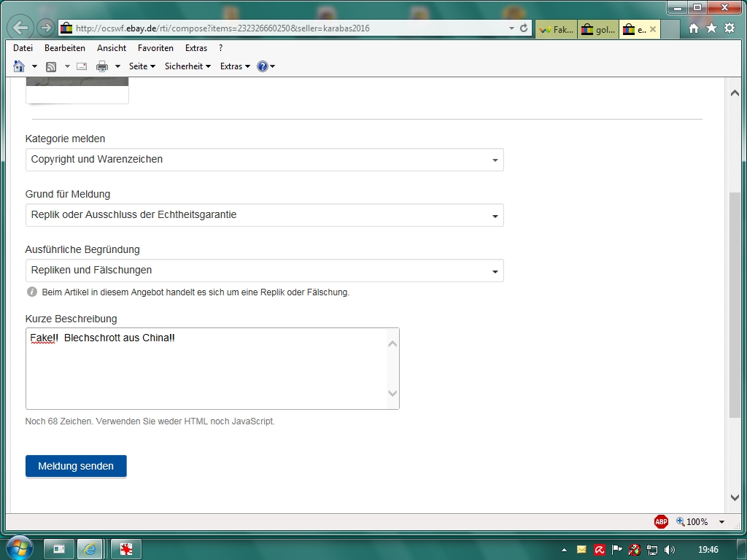Viewport: 747px width, 560px height.
Task: Go back with the browser Back arrow
Action: click(x=20, y=28)
